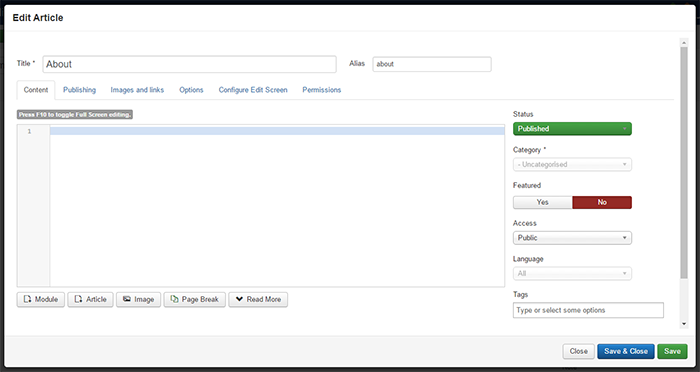The width and height of the screenshot is (700, 372).
Task: Set Featured to Yes
Action: 542,202
